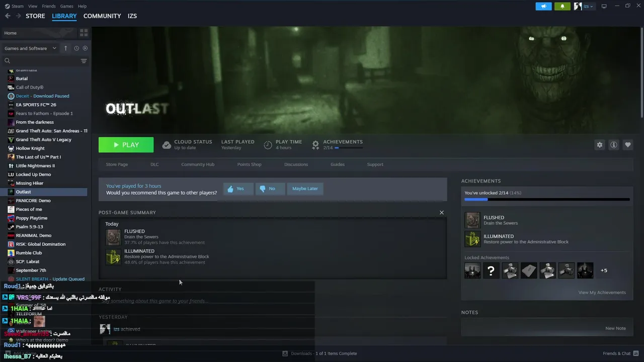This screenshot has width=644, height=362.
Task: Go back with the left navigation arrow
Action: click(8, 16)
